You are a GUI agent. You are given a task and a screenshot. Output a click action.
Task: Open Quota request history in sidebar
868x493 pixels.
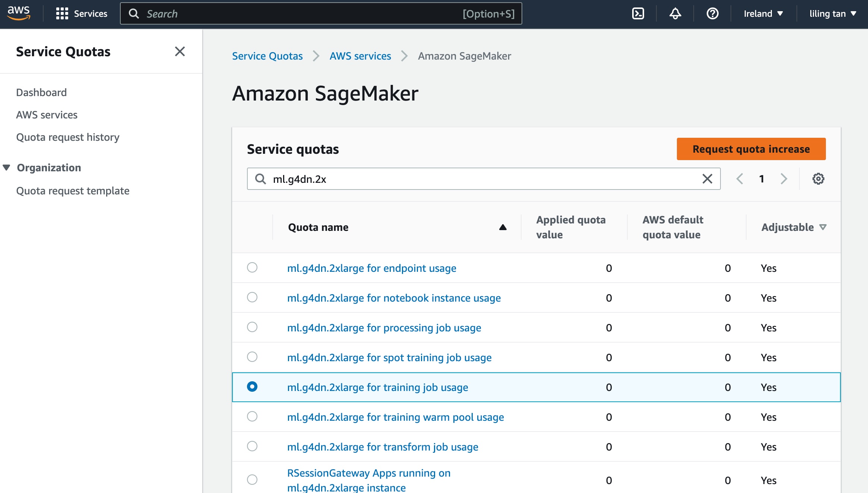[x=68, y=137]
